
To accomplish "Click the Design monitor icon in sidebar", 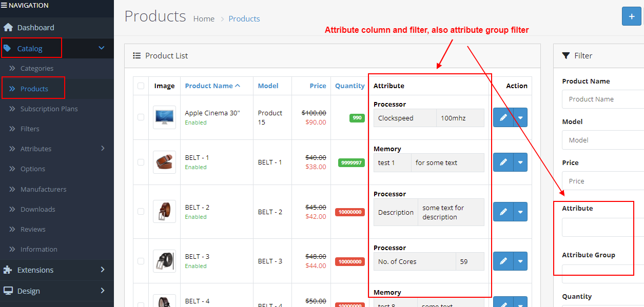I will pyautogui.click(x=8, y=291).
